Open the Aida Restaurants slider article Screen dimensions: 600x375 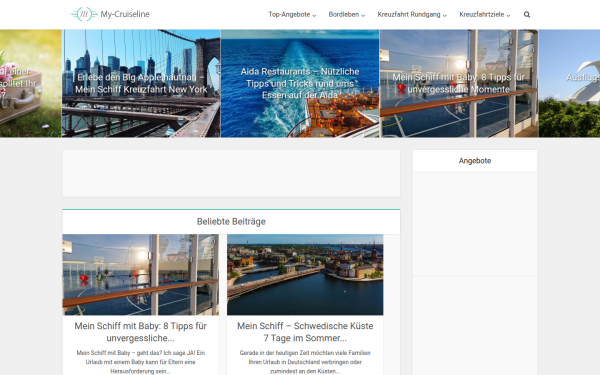coord(300,83)
